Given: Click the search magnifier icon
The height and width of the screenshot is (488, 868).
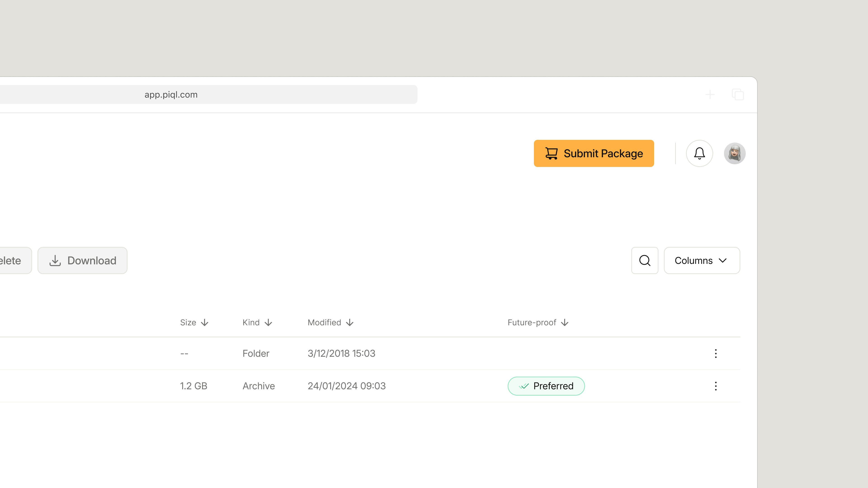Looking at the screenshot, I should (645, 260).
